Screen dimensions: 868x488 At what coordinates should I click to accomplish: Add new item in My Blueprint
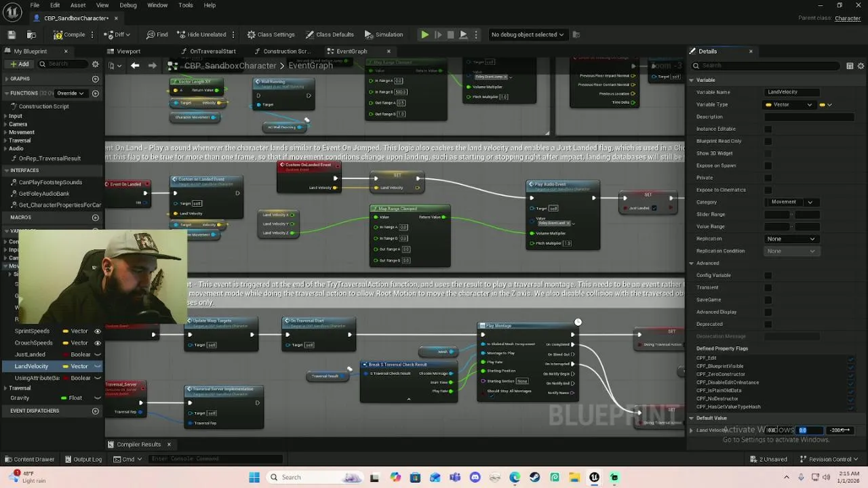point(19,64)
